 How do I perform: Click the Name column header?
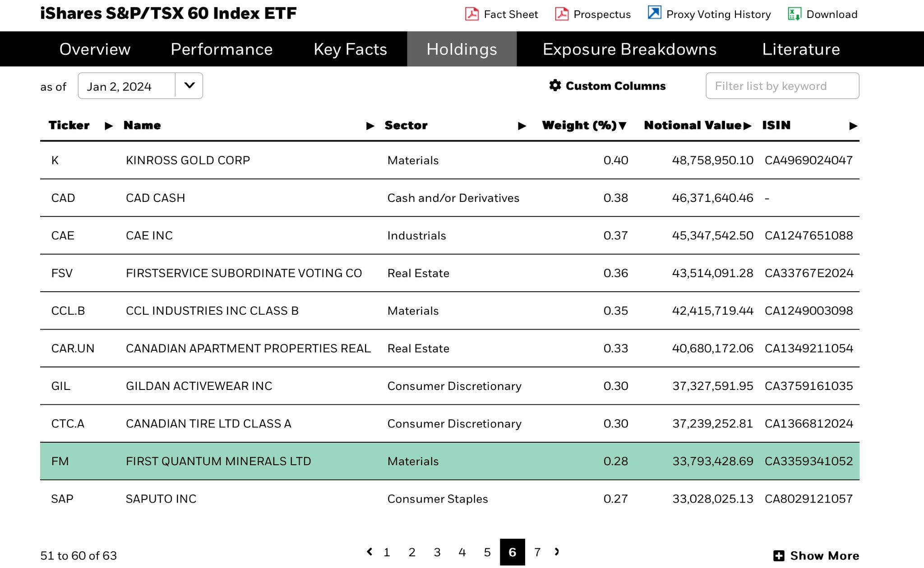[x=142, y=125]
